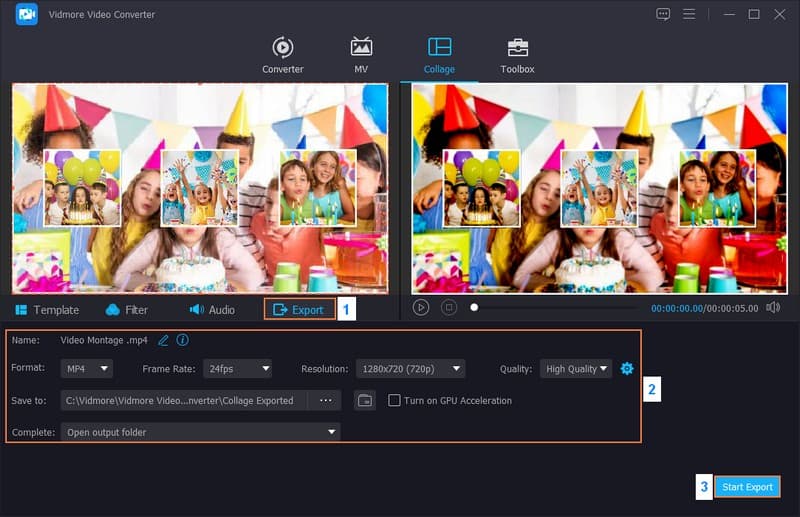Screen dimensions: 800x517
Task: Open the output folder icon button
Action: (x=365, y=400)
